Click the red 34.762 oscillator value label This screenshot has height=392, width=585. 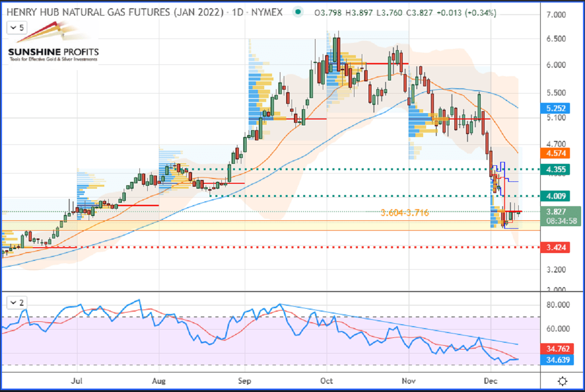pyautogui.click(x=556, y=349)
